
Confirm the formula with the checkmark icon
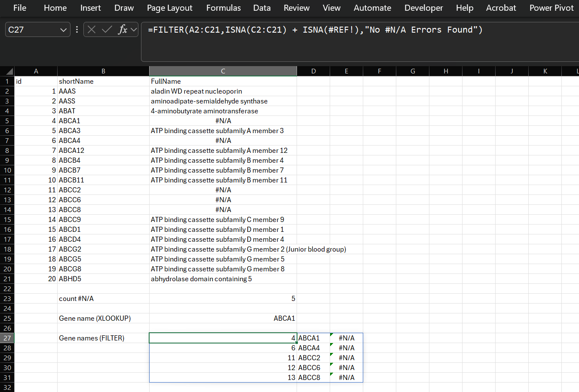tap(107, 29)
